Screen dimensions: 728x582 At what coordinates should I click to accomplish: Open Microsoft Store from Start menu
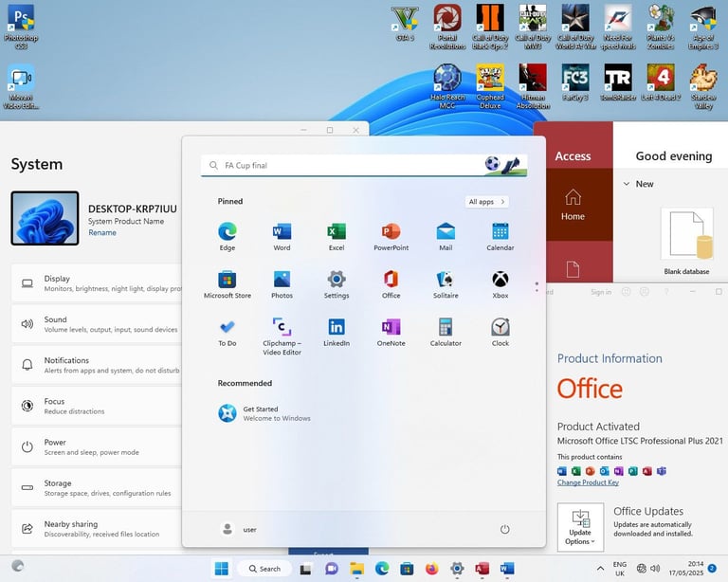[227, 284]
